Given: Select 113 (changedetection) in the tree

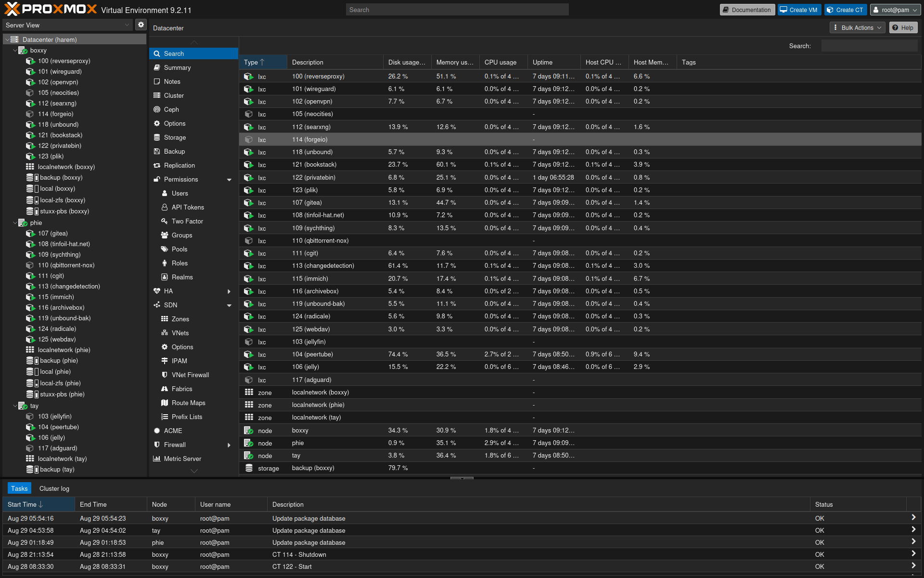Looking at the screenshot, I should tap(69, 286).
